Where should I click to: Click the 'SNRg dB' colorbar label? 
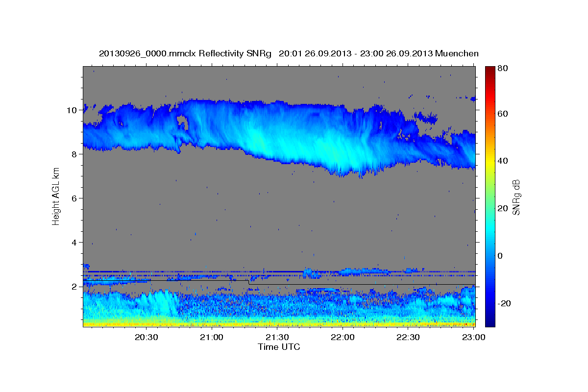coord(516,196)
